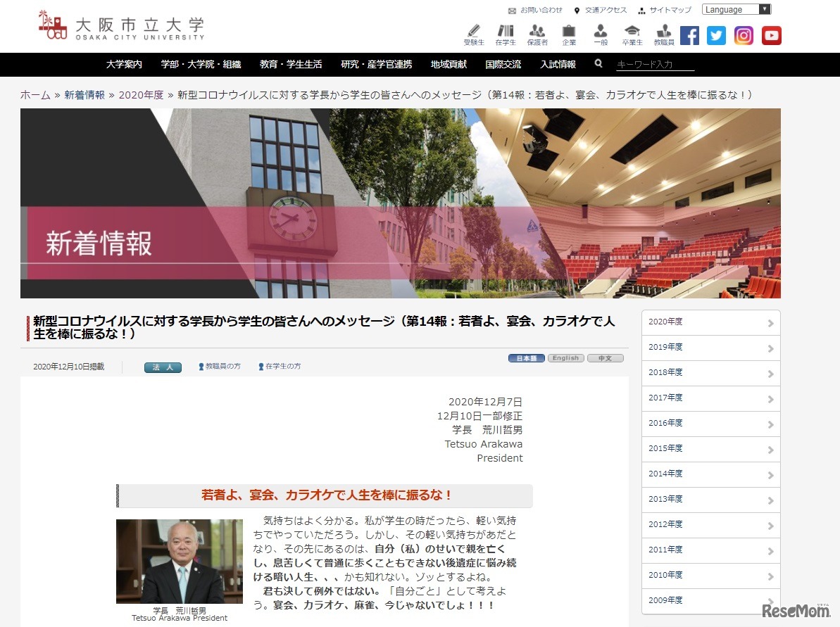Screen dimensions: 840x627
Task: Expand 2011年度 archive in sidebar
Action: (x=711, y=550)
